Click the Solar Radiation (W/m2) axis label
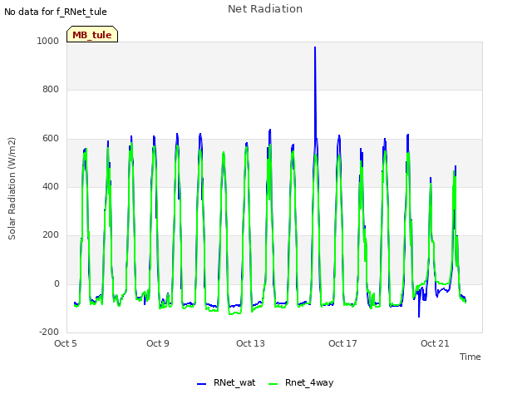 click(x=12, y=189)
